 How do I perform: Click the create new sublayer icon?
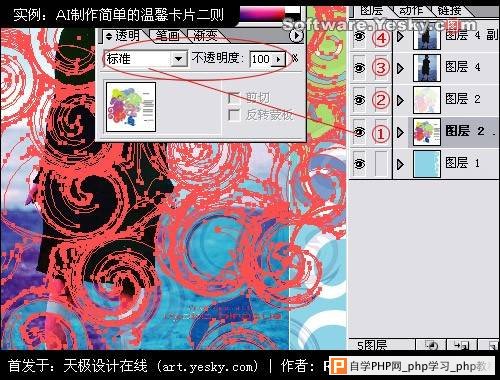click(462, 346)
